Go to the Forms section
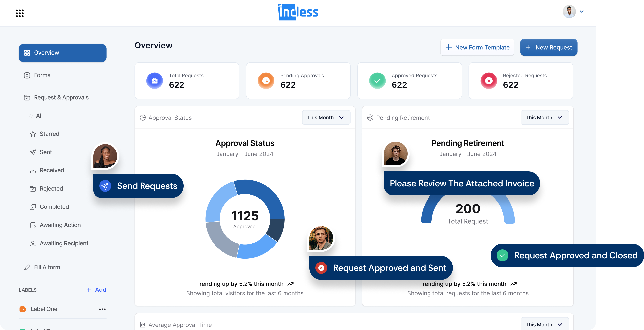This screenshot has height=330, width=644. (x=42, y=75)
